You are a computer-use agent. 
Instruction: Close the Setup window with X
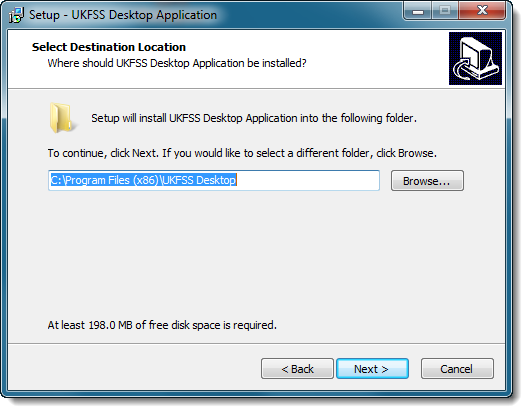pyautogui.click(x=482, y=11)
